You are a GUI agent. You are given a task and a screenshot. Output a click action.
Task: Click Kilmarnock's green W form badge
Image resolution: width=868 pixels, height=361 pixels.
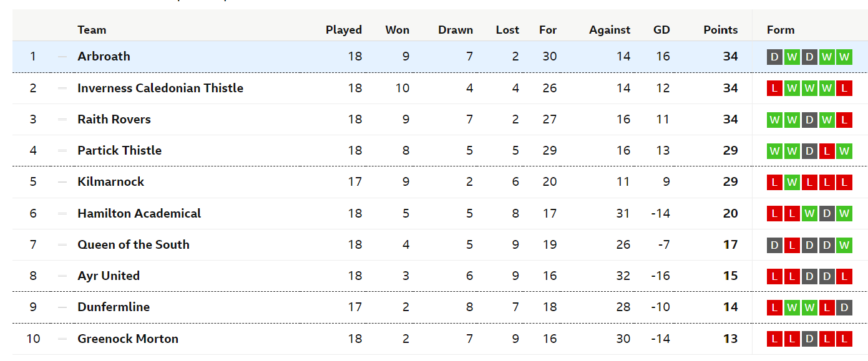(792, 182)
